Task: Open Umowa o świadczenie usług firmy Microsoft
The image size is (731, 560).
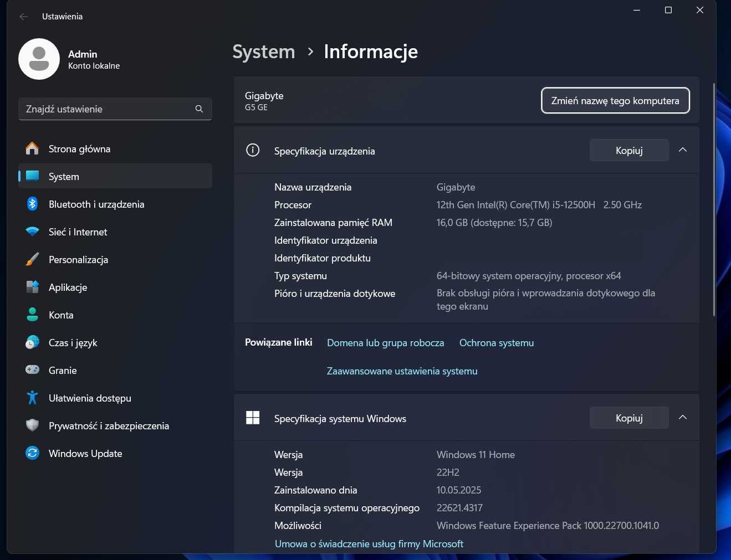Action: point(369,544)
